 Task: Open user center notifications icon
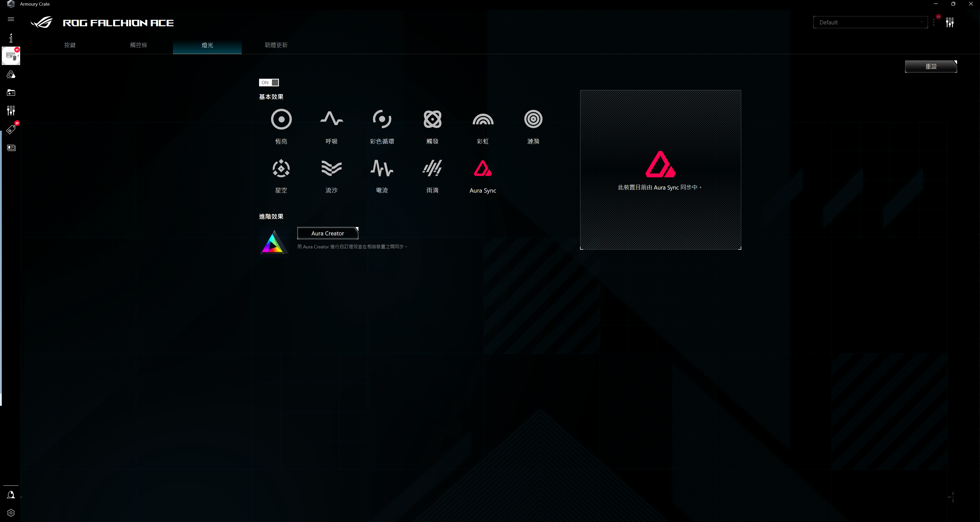click(11, 494)
